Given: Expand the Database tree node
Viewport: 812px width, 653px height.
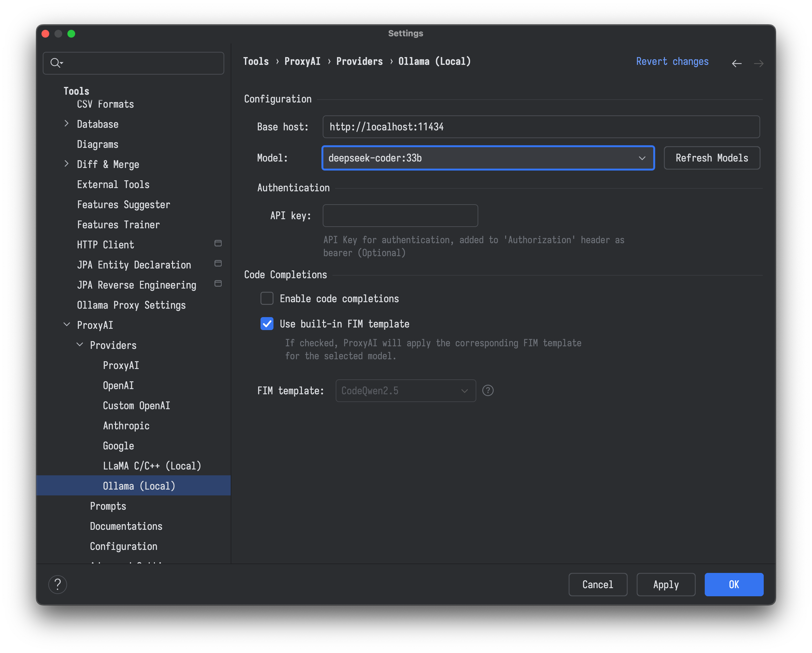Looking at the screenshot, I should pyautogui.click(x=67, y=124).
